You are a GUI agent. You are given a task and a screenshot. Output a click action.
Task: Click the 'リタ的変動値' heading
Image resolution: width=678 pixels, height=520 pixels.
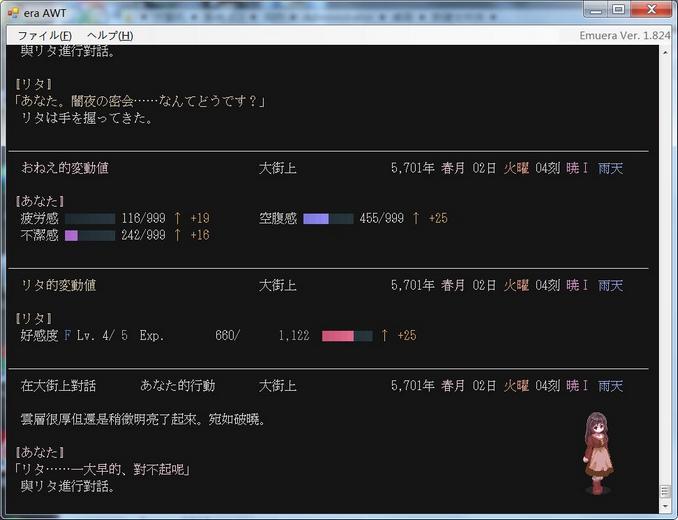[x=58, y=285]
